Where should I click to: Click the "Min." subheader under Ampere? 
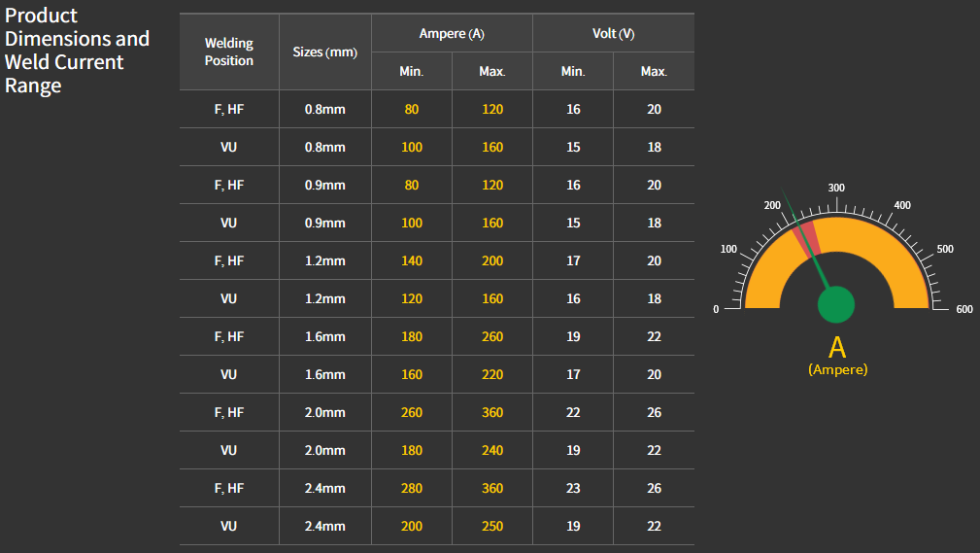pyautogui.click(x=412, y=71)
